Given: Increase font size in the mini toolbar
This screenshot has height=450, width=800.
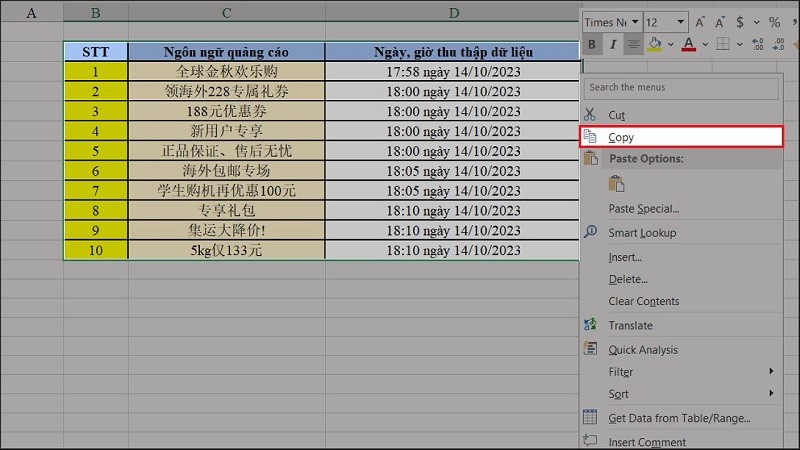Looking at the screenshot, I should (699, 22).
